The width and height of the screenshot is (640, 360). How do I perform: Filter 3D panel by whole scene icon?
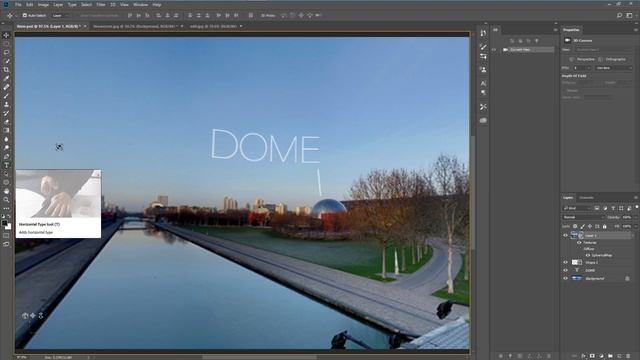pyautogui.click(x=512, y=41)
